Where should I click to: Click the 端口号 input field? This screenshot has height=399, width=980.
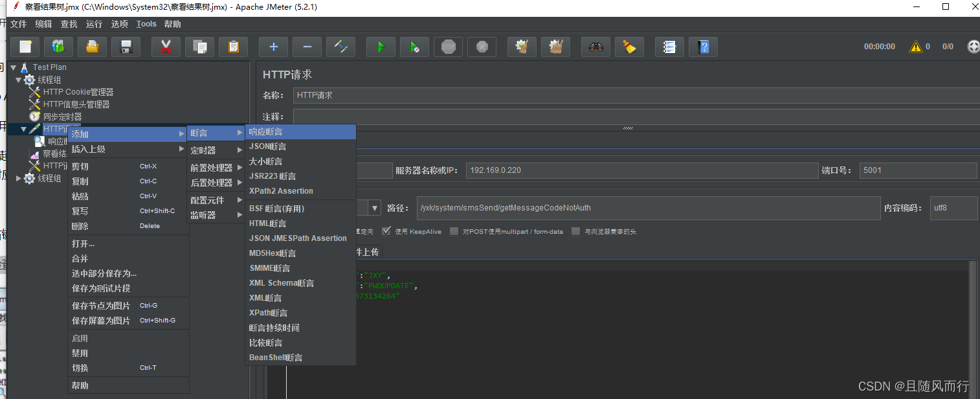(x=918, y=170)
